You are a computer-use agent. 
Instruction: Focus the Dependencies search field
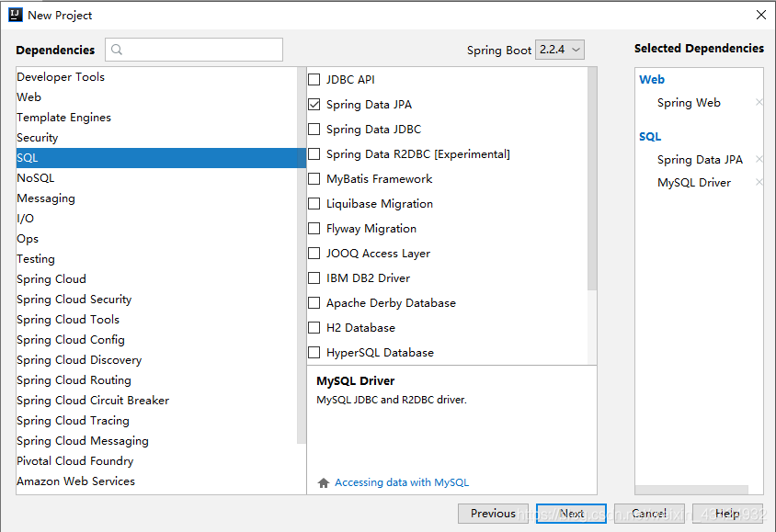[194, 50]
